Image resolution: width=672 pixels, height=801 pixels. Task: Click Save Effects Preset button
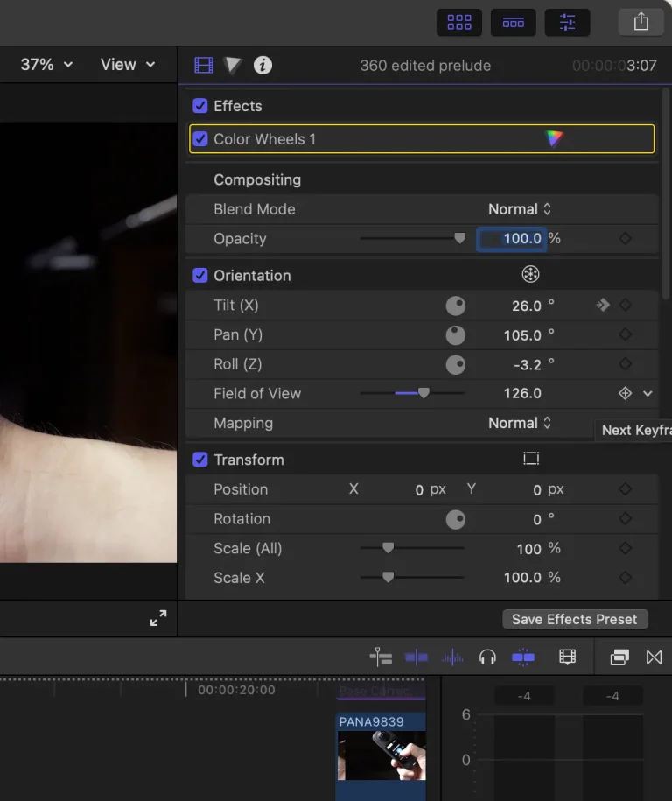pyautogui.click(x=575, y=619)
